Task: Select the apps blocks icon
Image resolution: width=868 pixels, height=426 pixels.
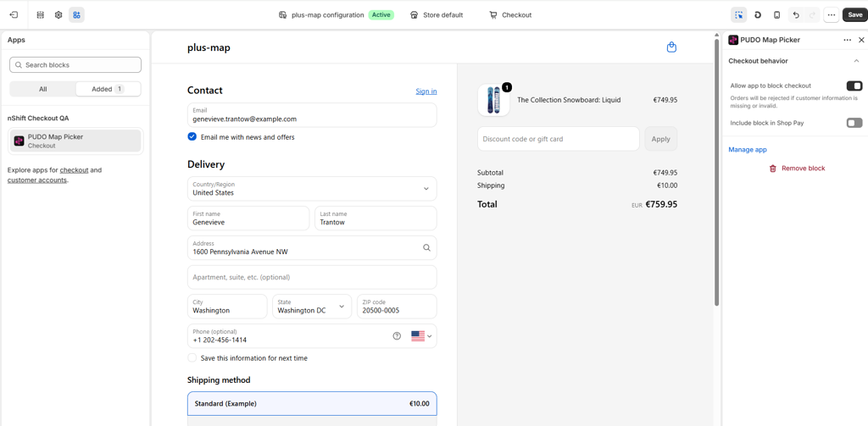Action: (x=76, y=15)
